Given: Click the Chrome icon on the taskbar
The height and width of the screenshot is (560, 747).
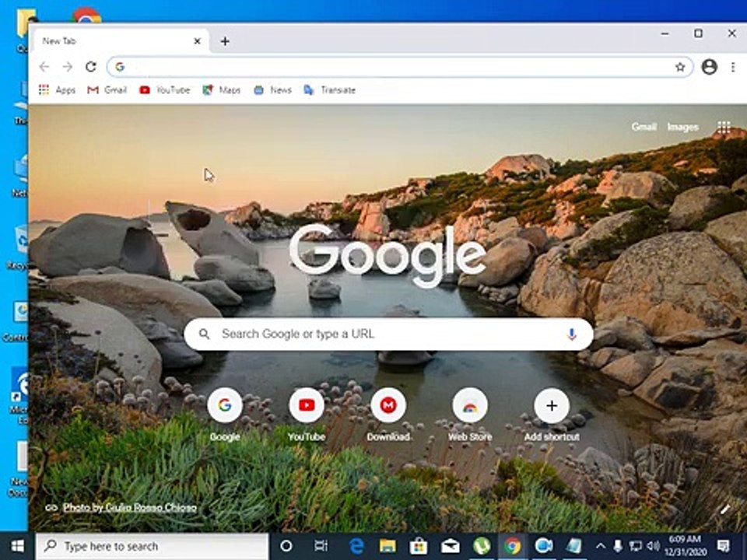Looking at the screenshot, I should click(x=512, y=546).
